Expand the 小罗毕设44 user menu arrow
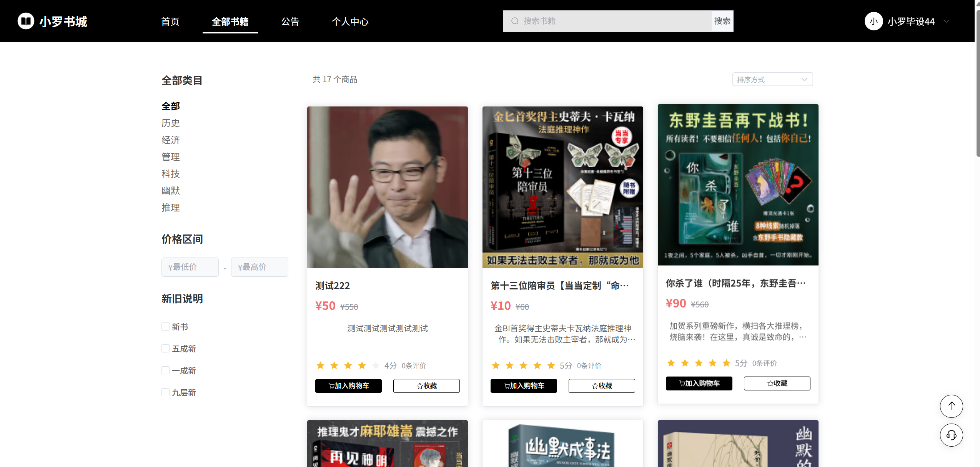 946,21
